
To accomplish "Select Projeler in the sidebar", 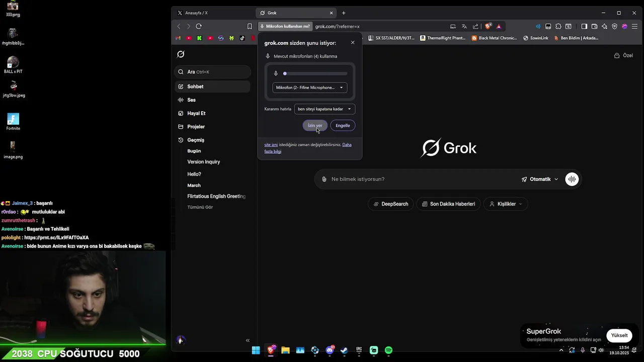I will click(212, 127).
